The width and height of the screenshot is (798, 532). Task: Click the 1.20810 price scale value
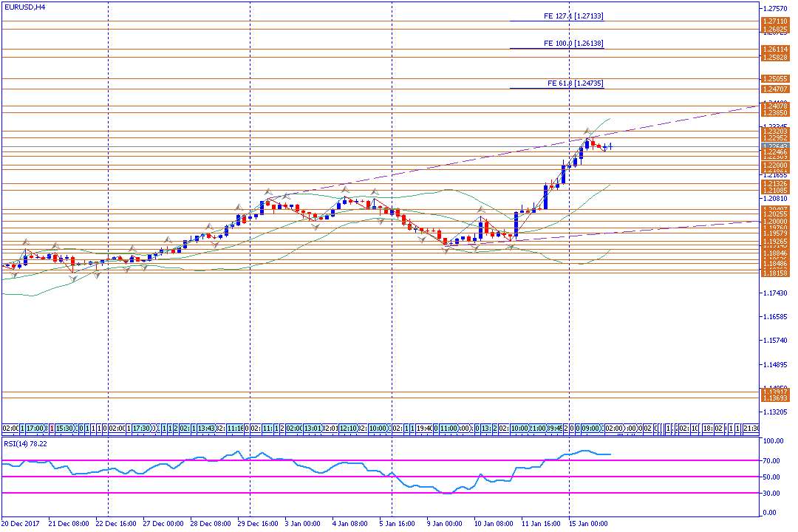point(775,199)
